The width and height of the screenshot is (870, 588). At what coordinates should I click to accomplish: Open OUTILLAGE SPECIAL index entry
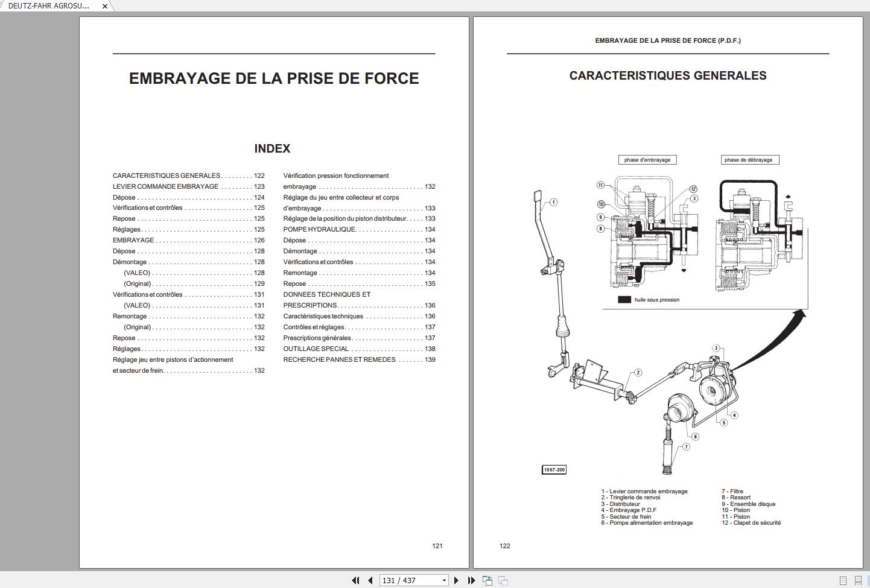coord(316,349)
